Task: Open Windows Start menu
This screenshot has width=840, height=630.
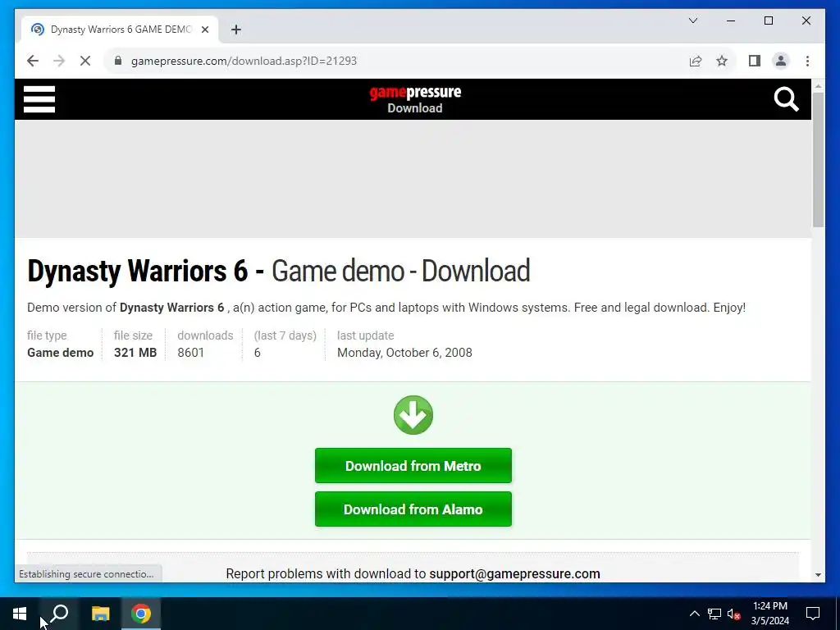Action: pos(20,614)
